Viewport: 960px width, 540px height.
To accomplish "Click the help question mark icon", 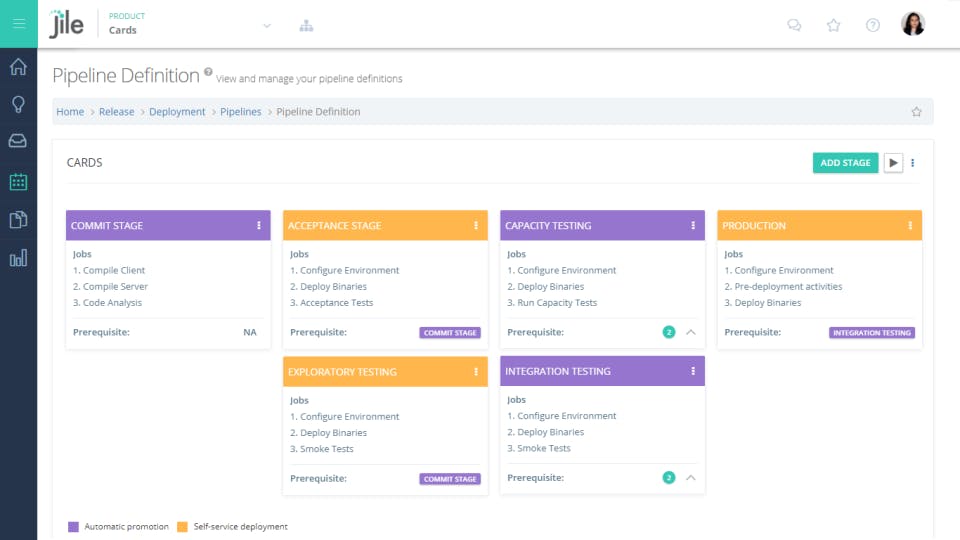I will pyautogui.click(x=873, y=25).
